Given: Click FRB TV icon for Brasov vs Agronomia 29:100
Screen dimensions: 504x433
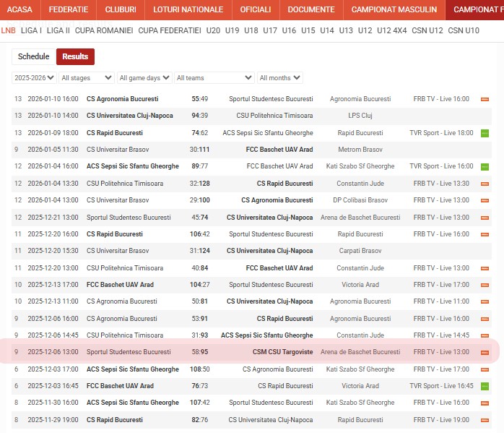Looking at the screenshot, I should pyautogui.click(x=485, y=200).
